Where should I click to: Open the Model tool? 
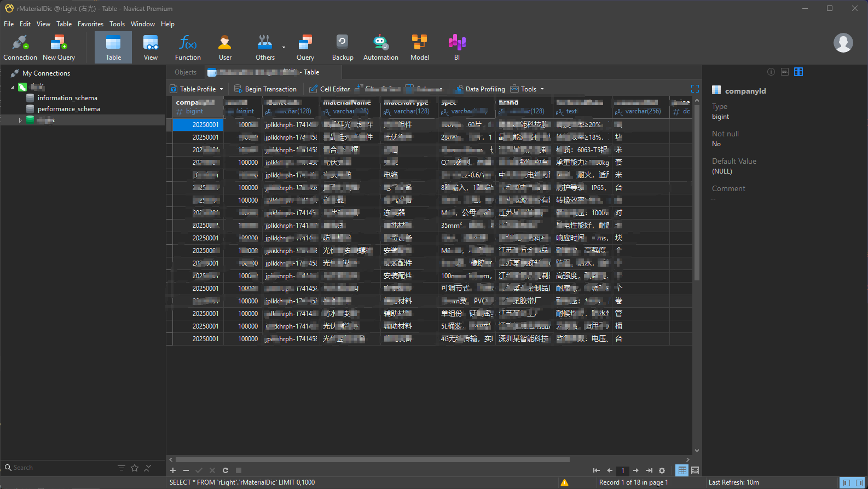(419, 48)
